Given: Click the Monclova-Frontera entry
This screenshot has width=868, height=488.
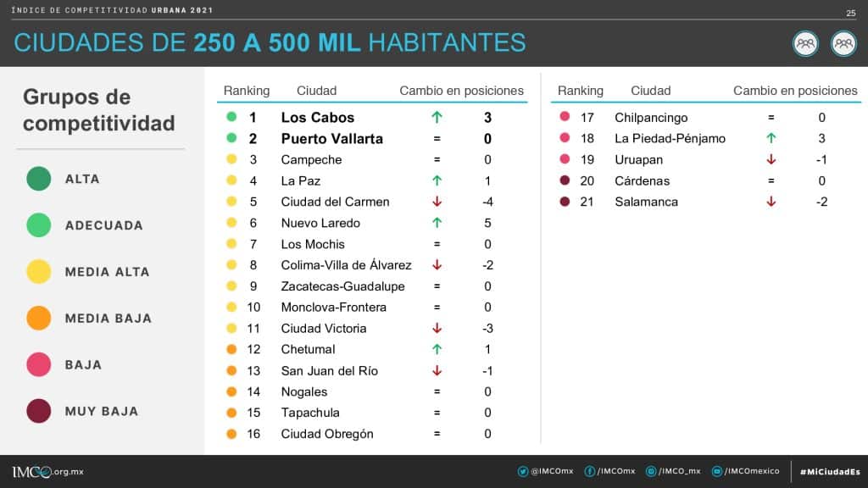Looking at the screenshot, I should (334, 307).
